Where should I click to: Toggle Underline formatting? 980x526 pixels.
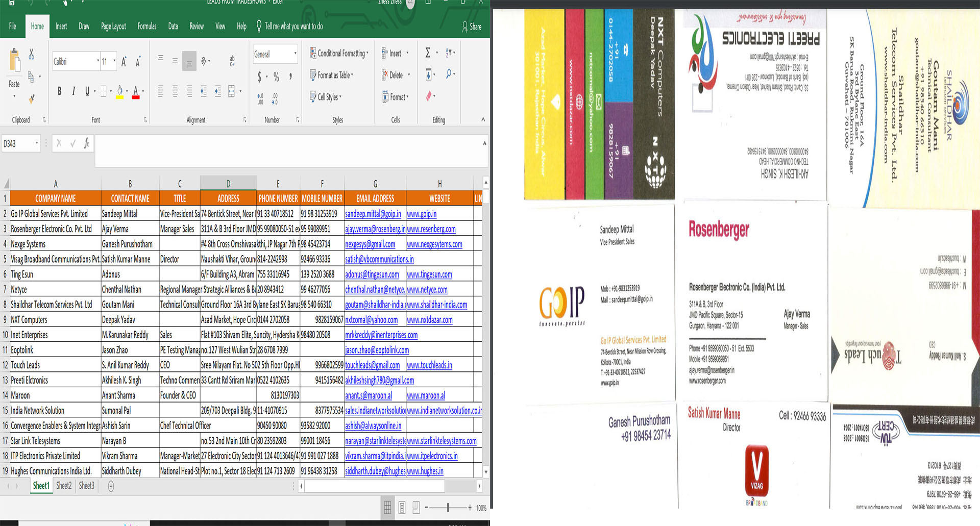[x=87, y=91]
